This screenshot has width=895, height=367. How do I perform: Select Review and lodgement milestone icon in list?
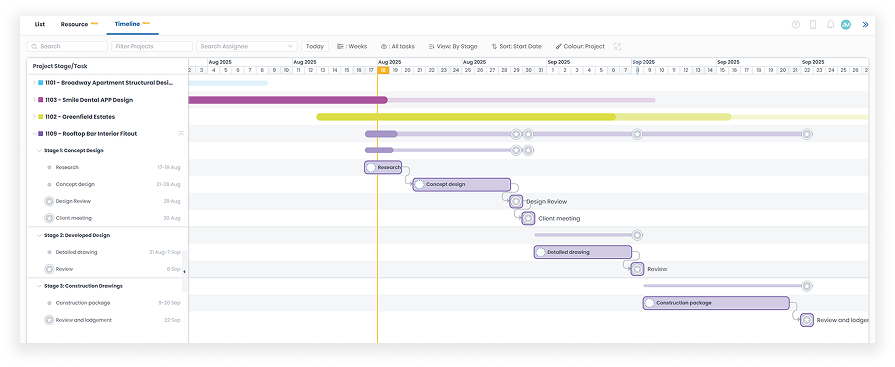(49, 320)
